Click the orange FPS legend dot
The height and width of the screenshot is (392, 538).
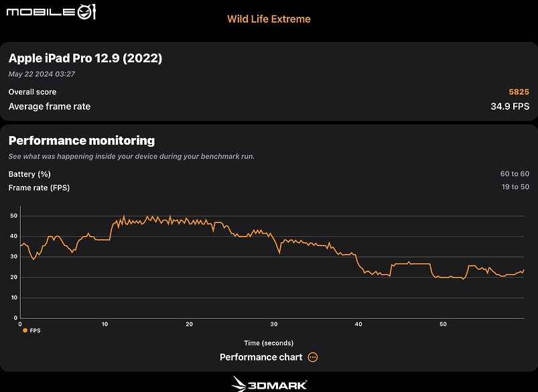(25, 330)
